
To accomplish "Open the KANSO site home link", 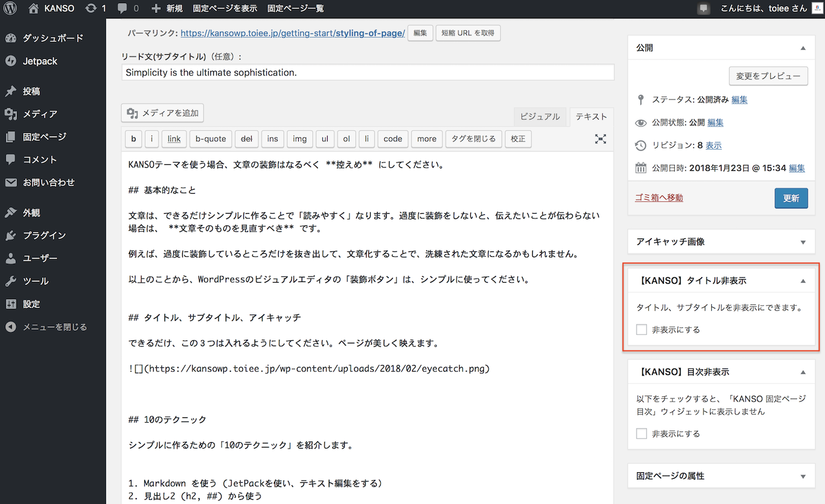I will (51, 8).
